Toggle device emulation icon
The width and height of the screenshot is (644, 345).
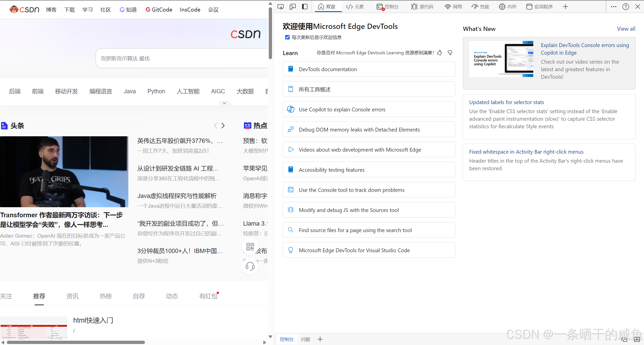coord(292,7)
